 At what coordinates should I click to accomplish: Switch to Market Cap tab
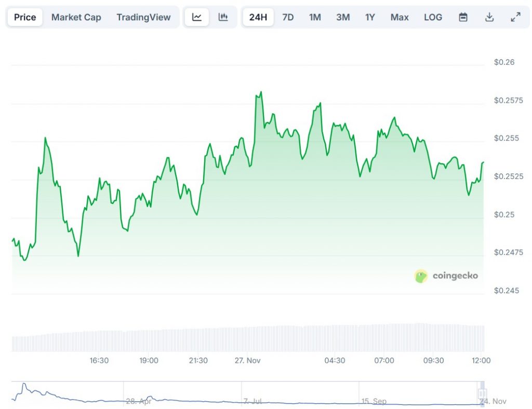(76, 17)
